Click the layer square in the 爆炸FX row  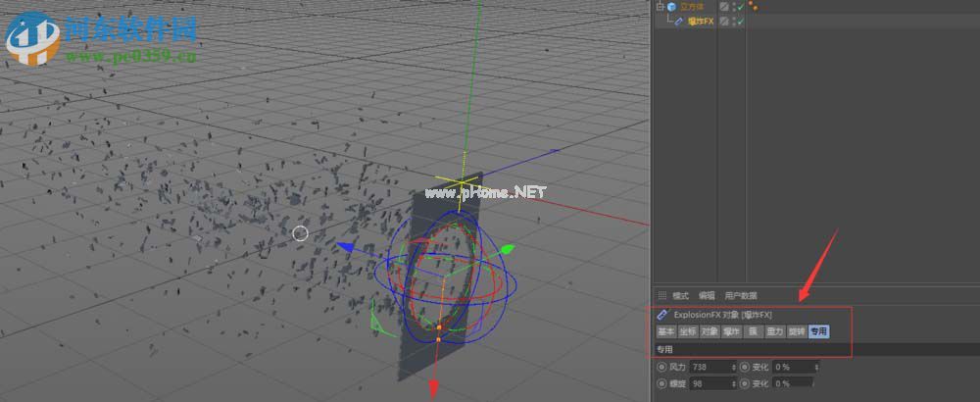[724, 22]
